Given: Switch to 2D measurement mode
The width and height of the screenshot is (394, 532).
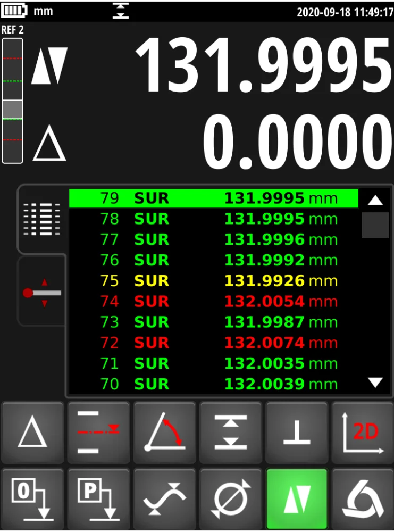Looking at the screenshot, I should tap(363, 432).
